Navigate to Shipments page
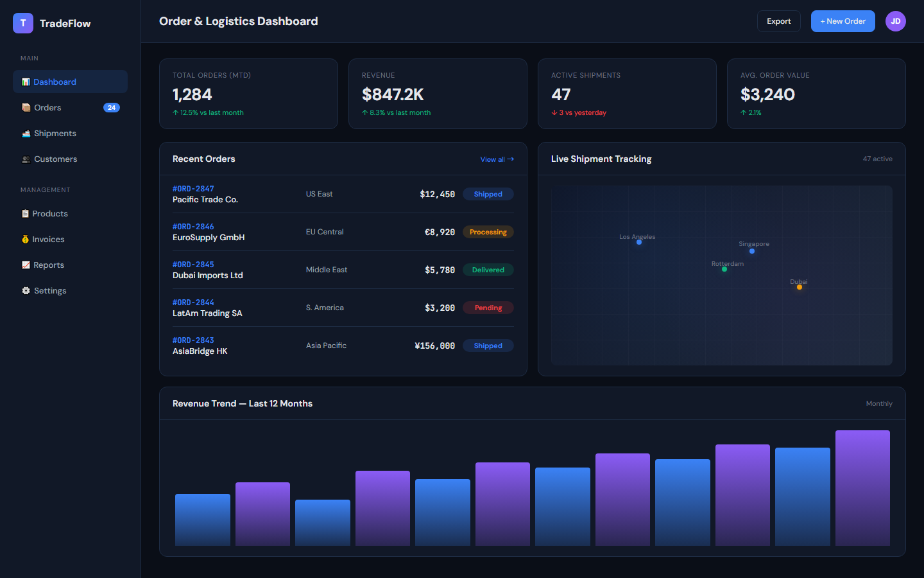The image size is (924, 578). click(70, 133)
